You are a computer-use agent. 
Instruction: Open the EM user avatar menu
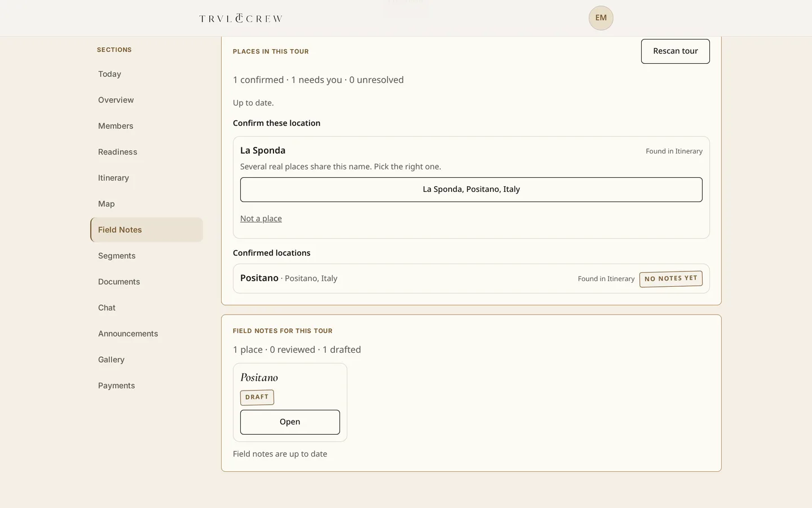pos(601,18)
